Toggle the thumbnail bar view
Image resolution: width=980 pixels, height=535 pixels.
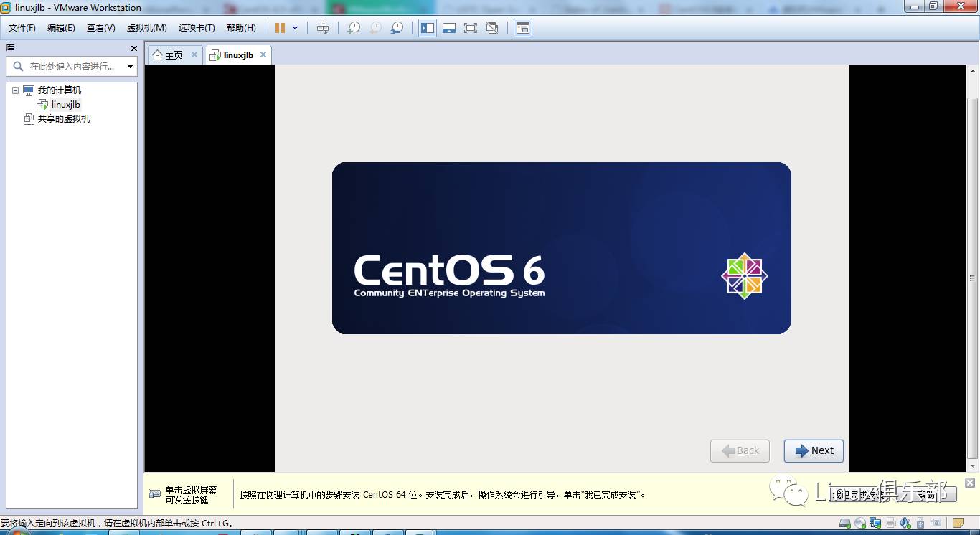[x=449, y=28]
